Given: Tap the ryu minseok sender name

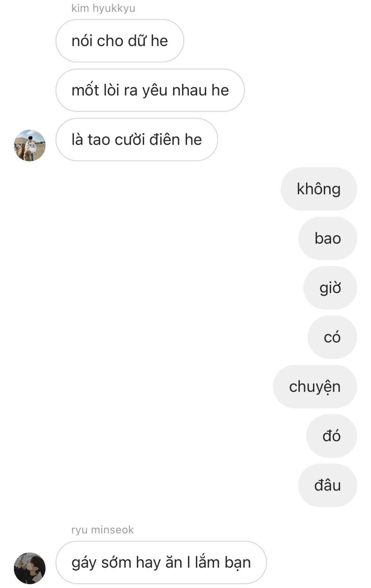Looking at the screenshot, I should [103, 530].
